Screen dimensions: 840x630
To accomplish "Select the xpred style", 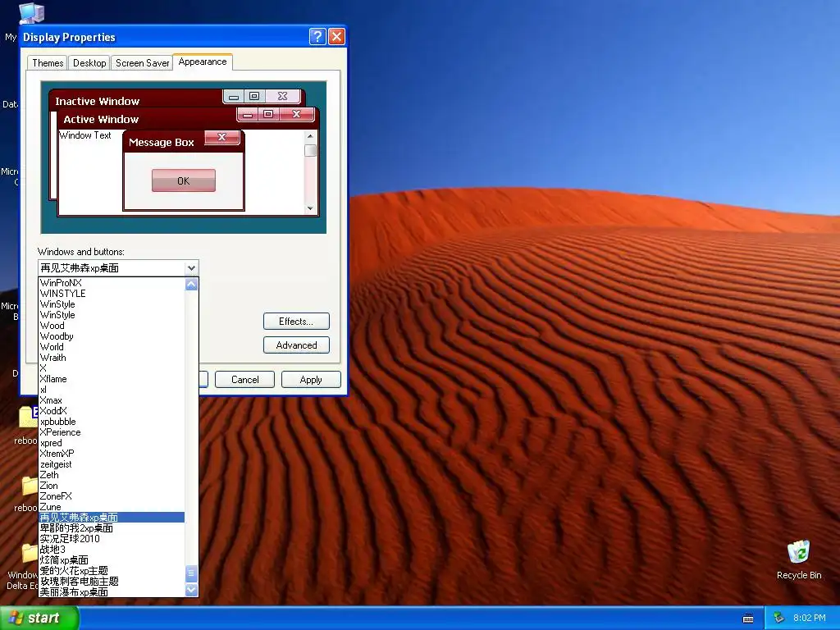I will pyautogui.click(x=112, y=443).
